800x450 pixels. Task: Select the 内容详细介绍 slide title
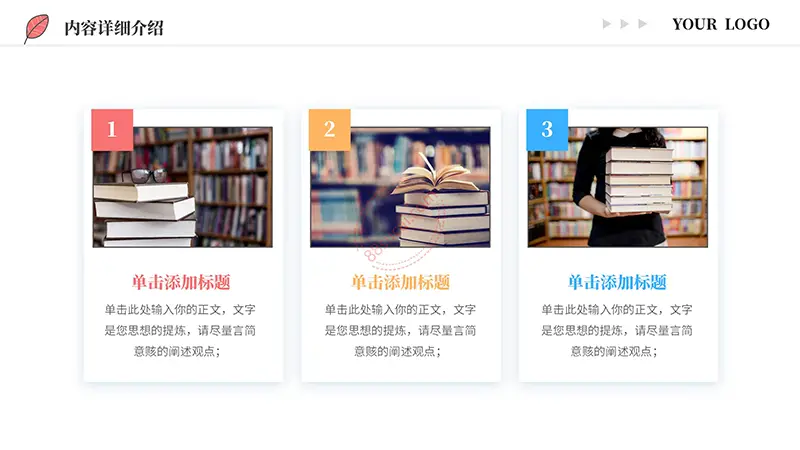point(114,28)
